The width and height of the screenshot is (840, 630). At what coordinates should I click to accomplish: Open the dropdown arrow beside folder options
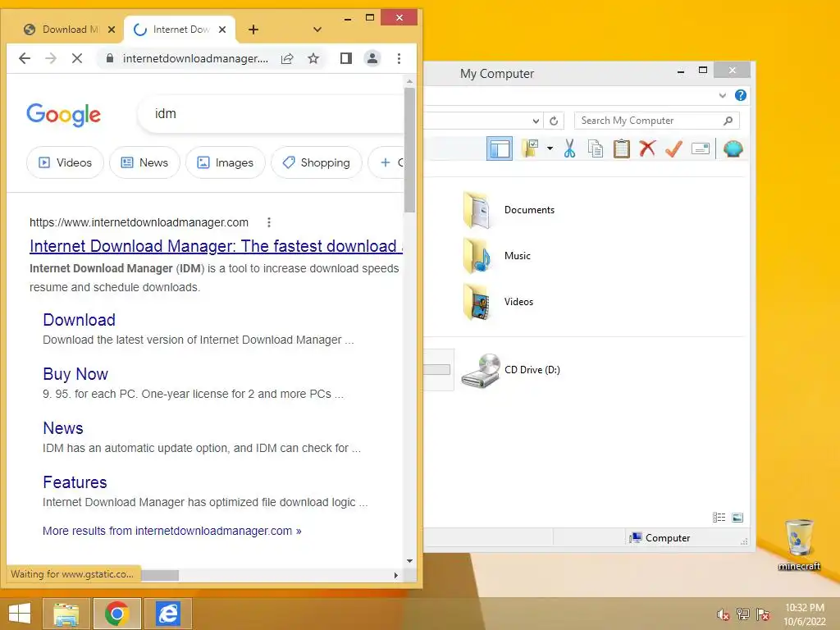550,148
